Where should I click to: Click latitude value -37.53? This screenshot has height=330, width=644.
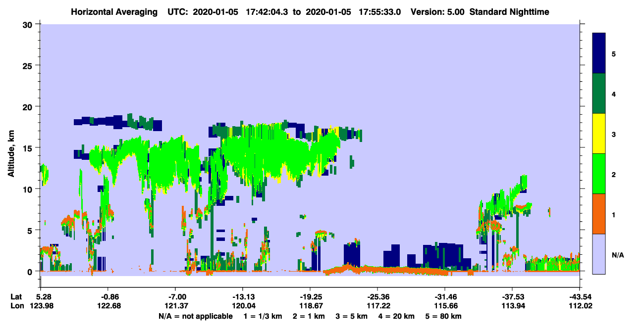(x=512, y=296)
